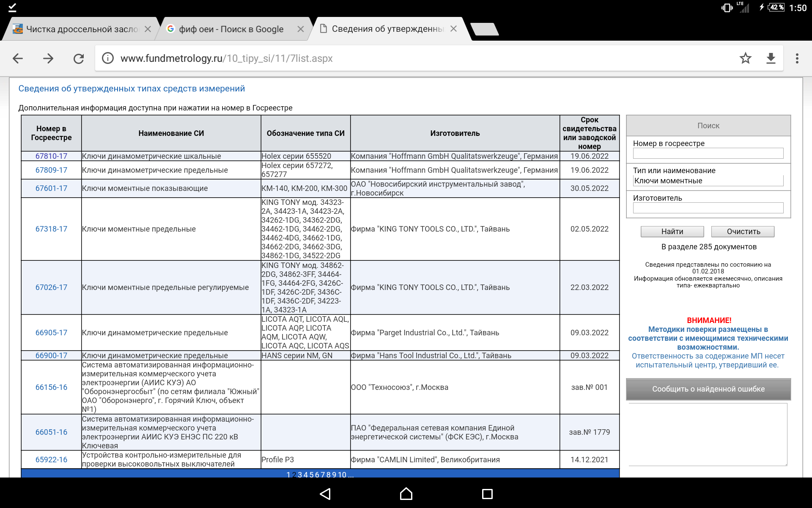
Task: Open registry entry 66905-17
Action: (x=51, y=333)
